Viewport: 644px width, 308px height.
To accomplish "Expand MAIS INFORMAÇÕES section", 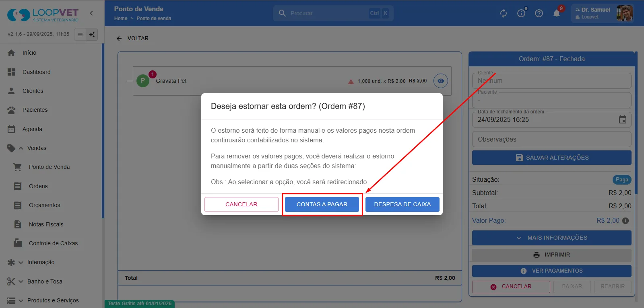I will [551, 238].
